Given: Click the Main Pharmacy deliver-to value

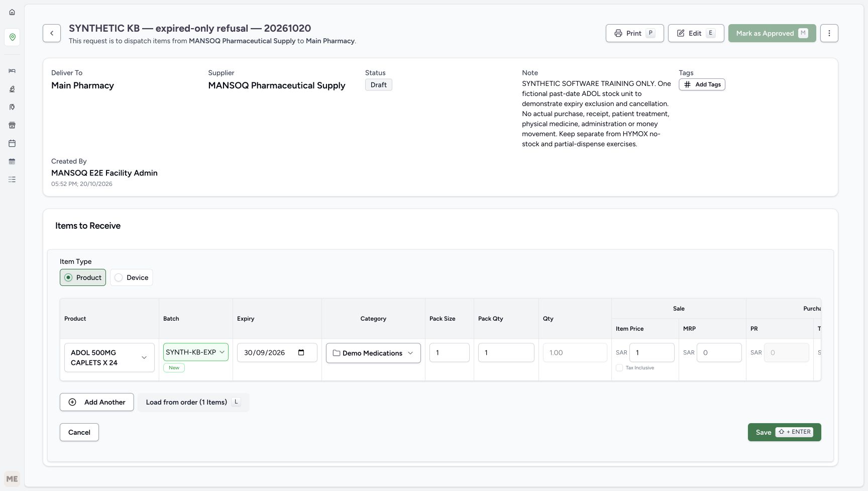Looking at the screenshot, I should [x=82, y=85].
